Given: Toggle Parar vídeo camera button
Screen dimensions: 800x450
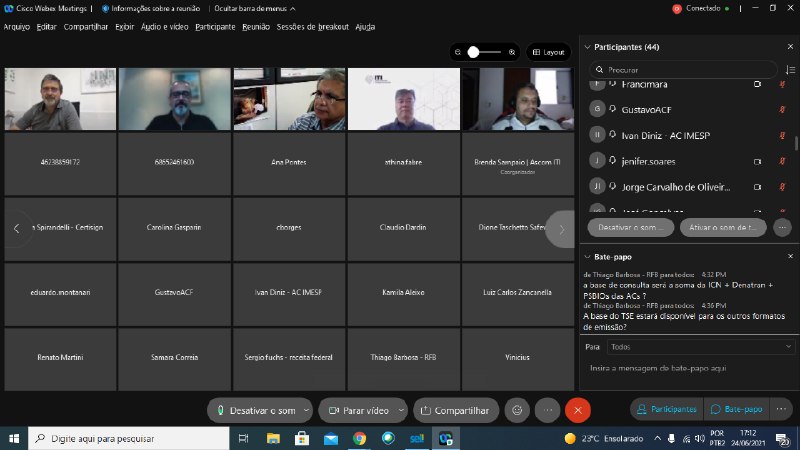Looking at the screenshot, I should 358,410.
